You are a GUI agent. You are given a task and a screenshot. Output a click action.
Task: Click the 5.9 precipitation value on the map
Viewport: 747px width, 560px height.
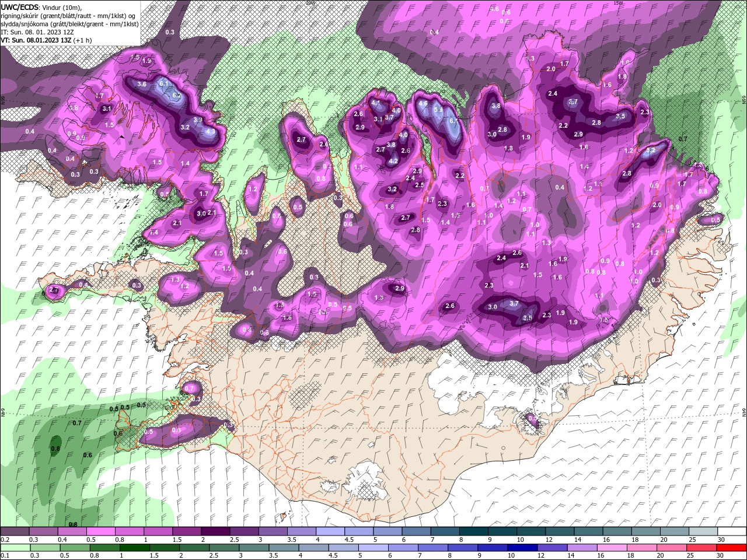(x=439, y=109)
